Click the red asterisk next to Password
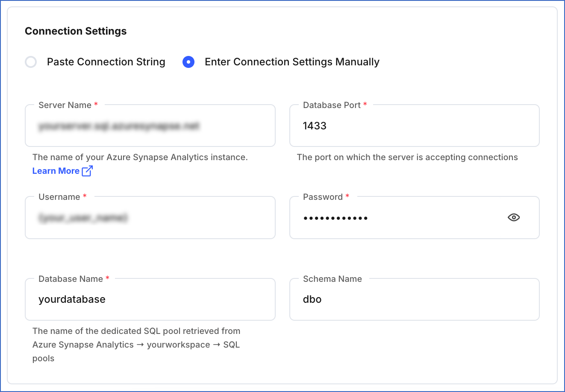Screen dimensions: 565x392 pyautogui.click(x=347, y=196)
